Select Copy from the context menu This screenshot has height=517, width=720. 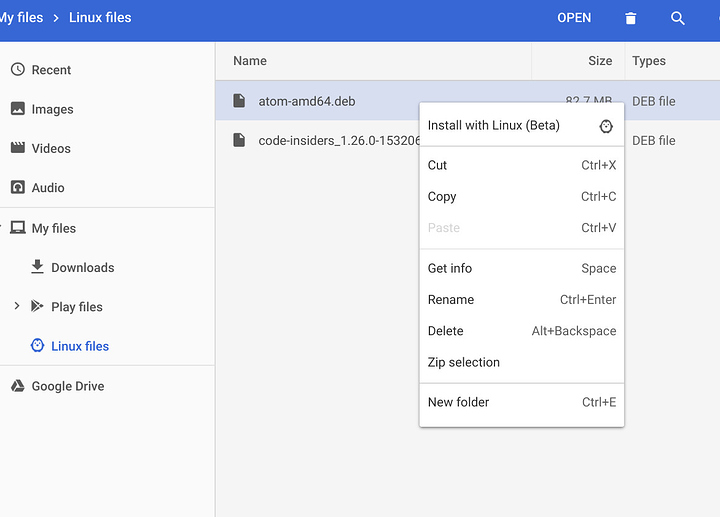442,197
